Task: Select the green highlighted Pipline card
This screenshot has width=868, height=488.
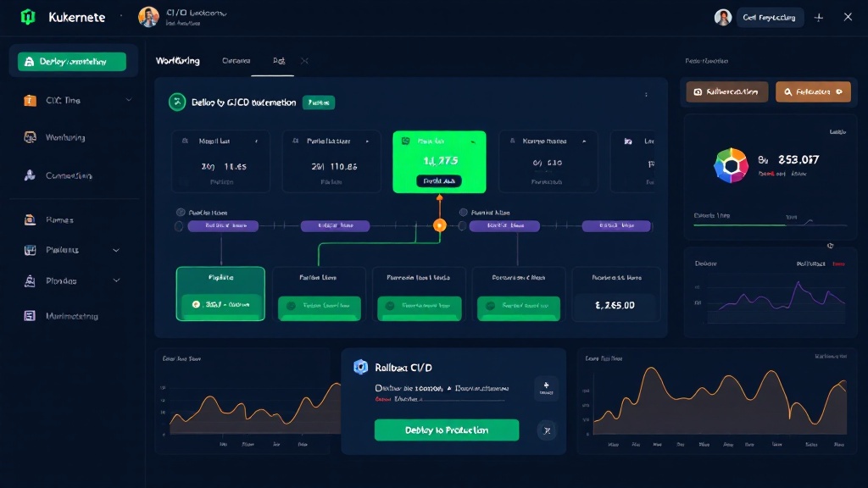Action: (220, 294)
